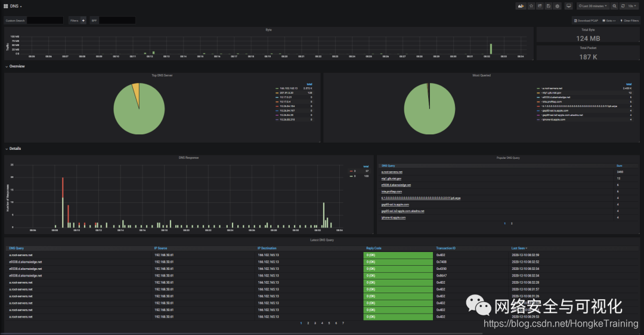Focus the BPF input field
Screen dimensions: 644x335
coord(117,20)
